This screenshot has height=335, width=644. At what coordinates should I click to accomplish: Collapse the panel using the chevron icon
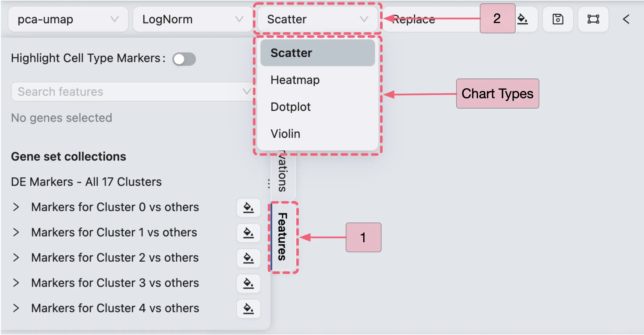[x=626, y=19]
